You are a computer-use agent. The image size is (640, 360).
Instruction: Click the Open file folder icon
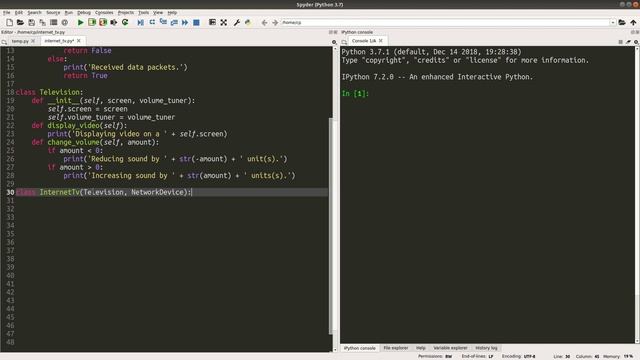click(x=20, y=22)
